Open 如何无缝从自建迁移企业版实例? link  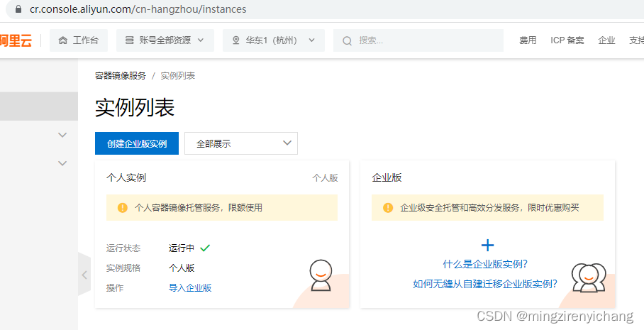[x=485, y=284]
